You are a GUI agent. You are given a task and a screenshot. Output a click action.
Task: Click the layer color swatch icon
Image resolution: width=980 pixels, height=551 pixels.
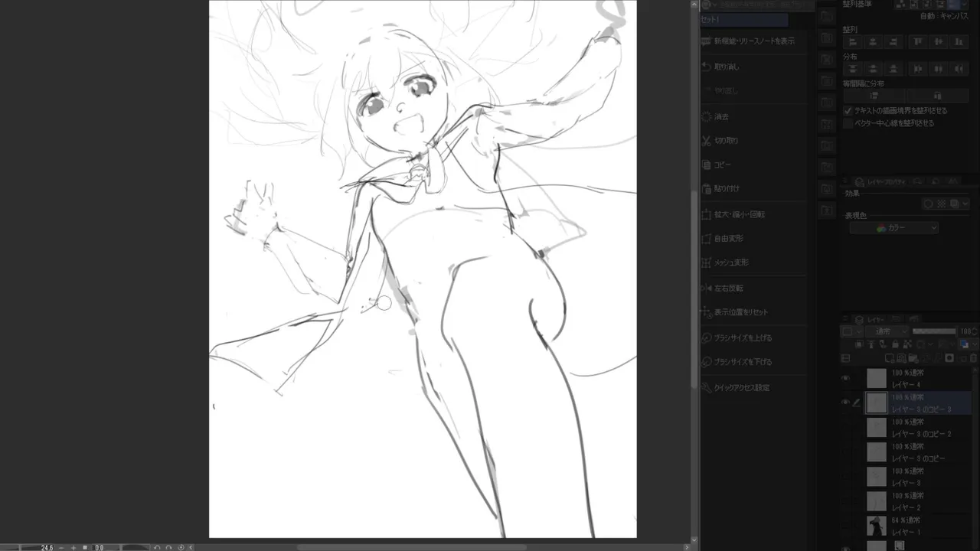tap(963, 344)
